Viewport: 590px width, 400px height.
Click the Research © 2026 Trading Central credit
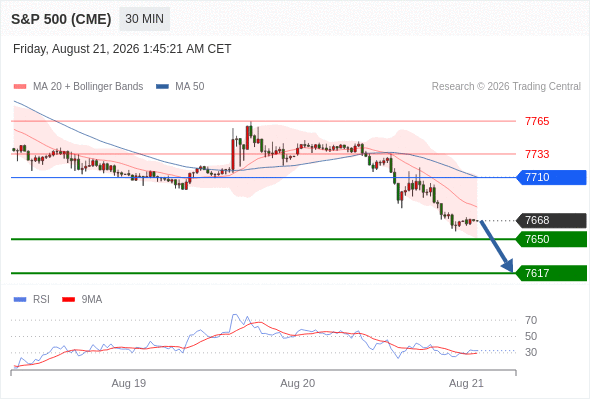tap(506, 87)
